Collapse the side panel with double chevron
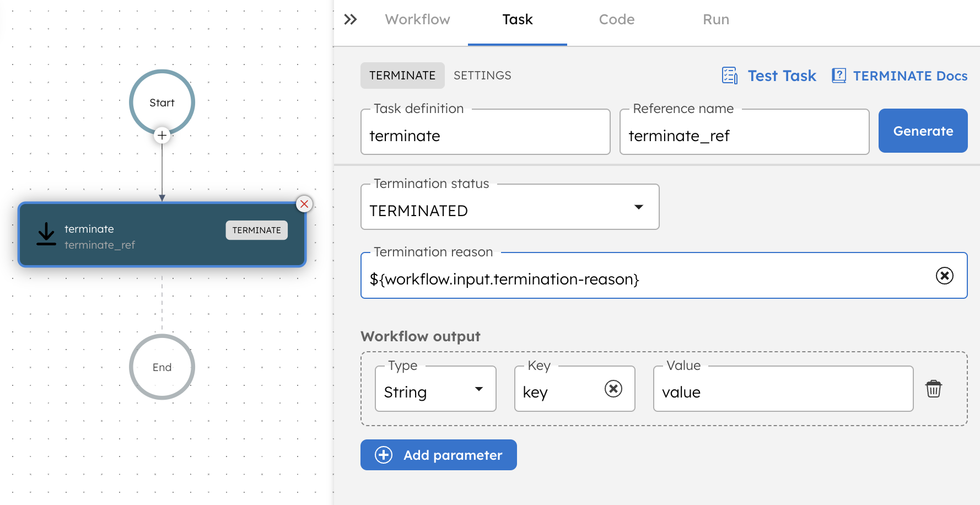This screenshot has height=505, width=980. point(351,20)
